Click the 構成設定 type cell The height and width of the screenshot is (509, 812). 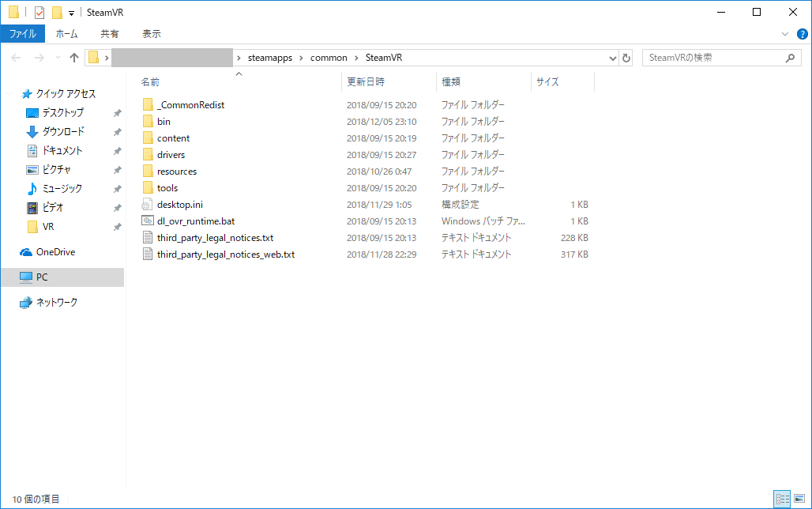coord(461,205)
